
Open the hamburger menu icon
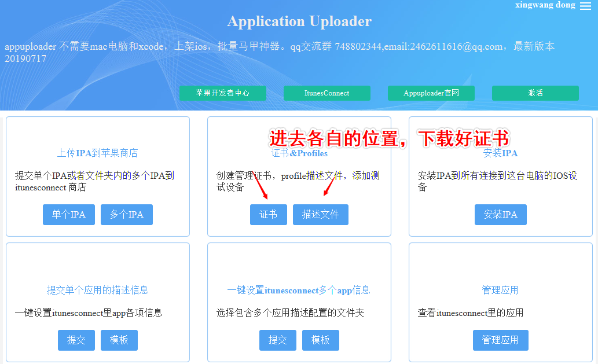click(x=585, y=6)
